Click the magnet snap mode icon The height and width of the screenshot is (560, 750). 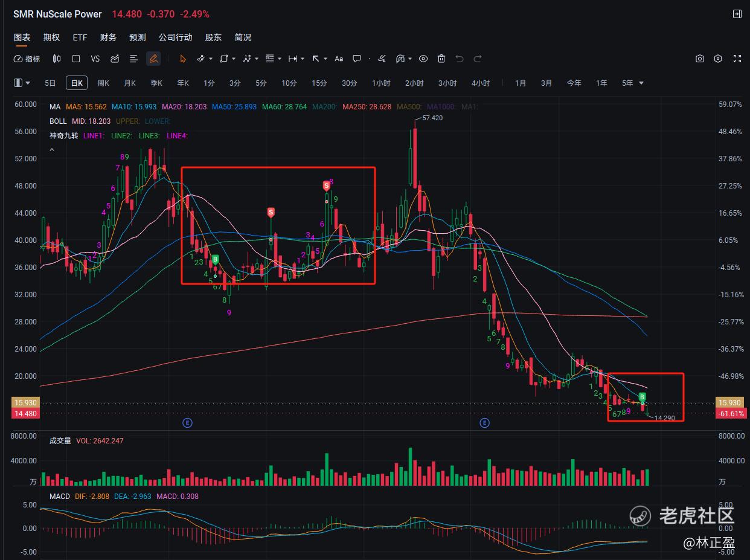400,59
